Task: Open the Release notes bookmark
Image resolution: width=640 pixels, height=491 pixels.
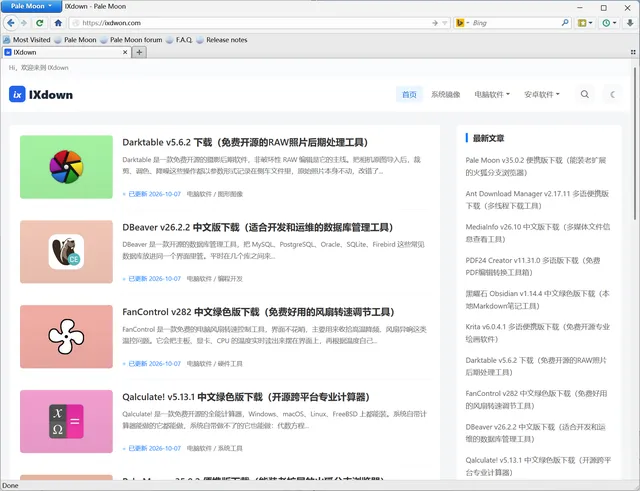Action: pos(222,40)
